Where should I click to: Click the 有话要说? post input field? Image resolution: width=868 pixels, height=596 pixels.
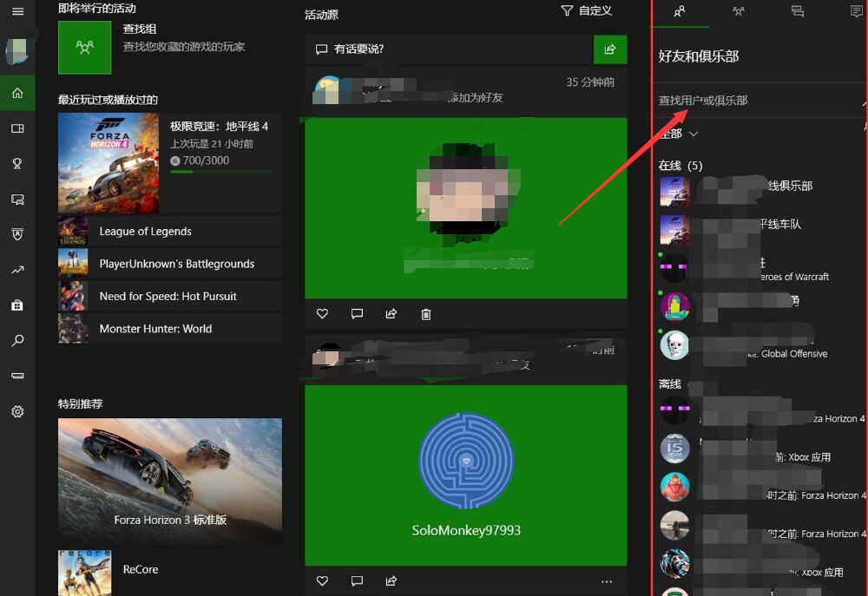coord(449,49)
